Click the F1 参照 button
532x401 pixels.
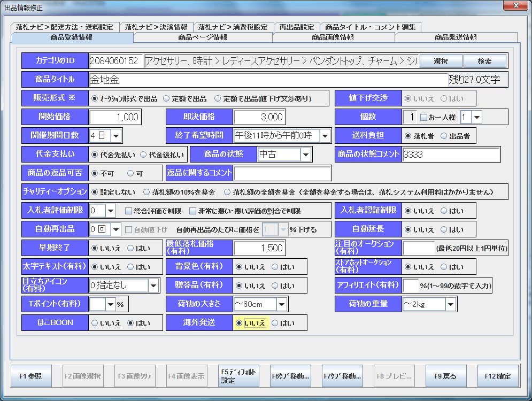click(30, 376)
